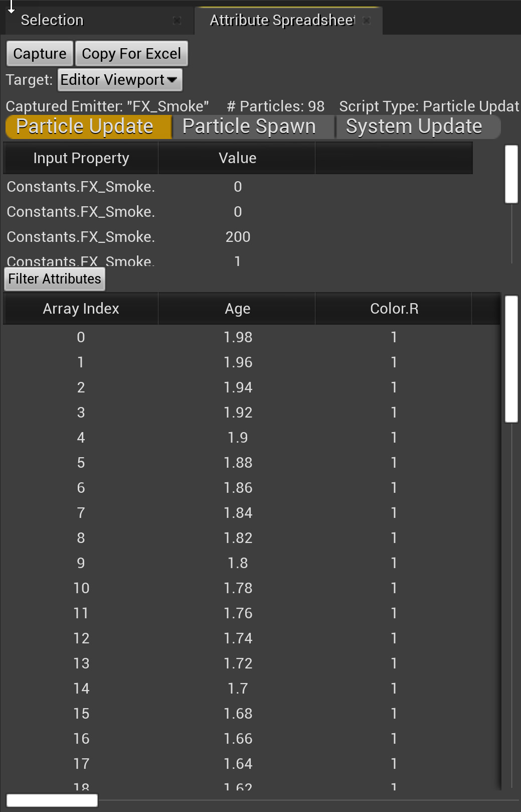521x812 pixels.
Task: Click the particle table vertical scrollbar thumb
Action: 511,359
